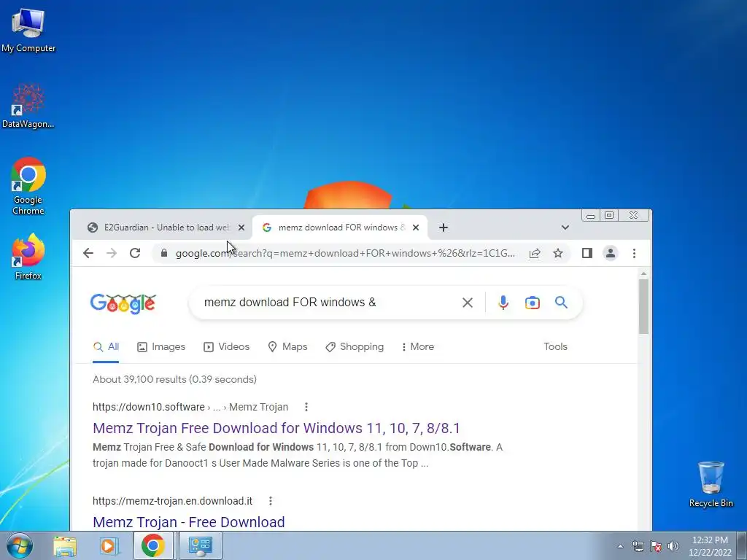The height and width of the screenshot is (560, 747).
Task: Clear the search box with X
Action: click(x=468, y=303)
